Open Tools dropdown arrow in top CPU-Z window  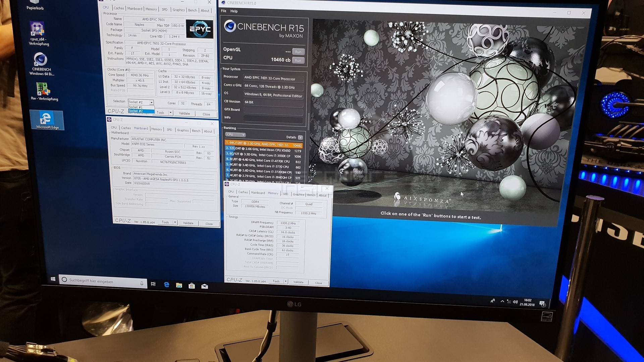pyautogui.click(x=170, y=113)
